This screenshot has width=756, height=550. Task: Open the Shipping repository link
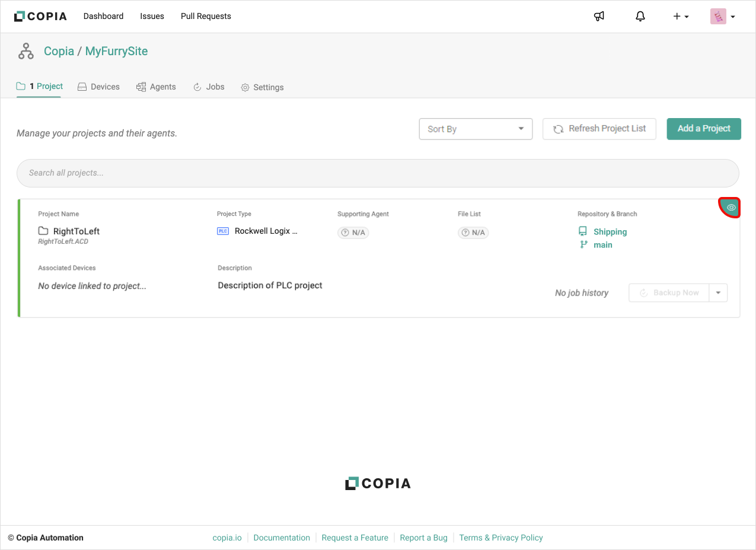coord(610,232)
